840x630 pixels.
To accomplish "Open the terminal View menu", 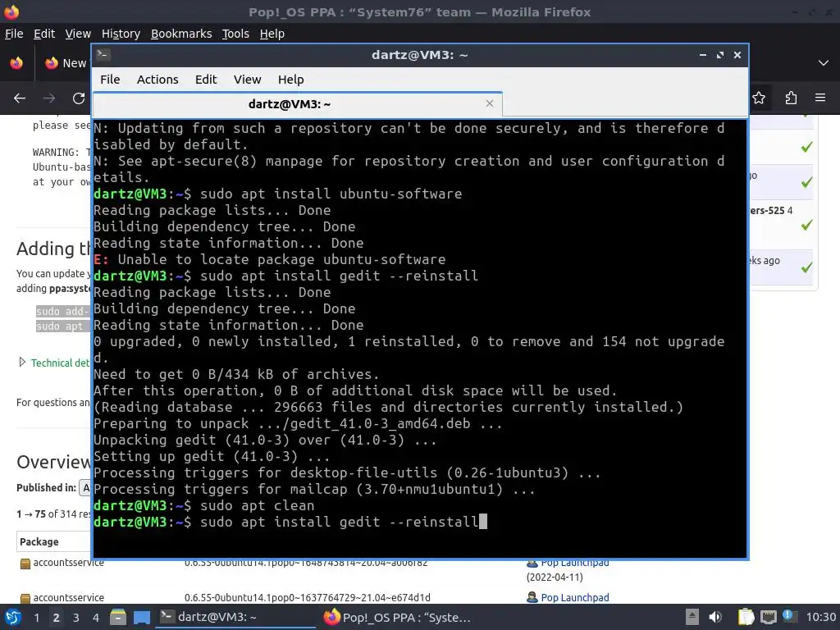I will [x=247, y=80].
